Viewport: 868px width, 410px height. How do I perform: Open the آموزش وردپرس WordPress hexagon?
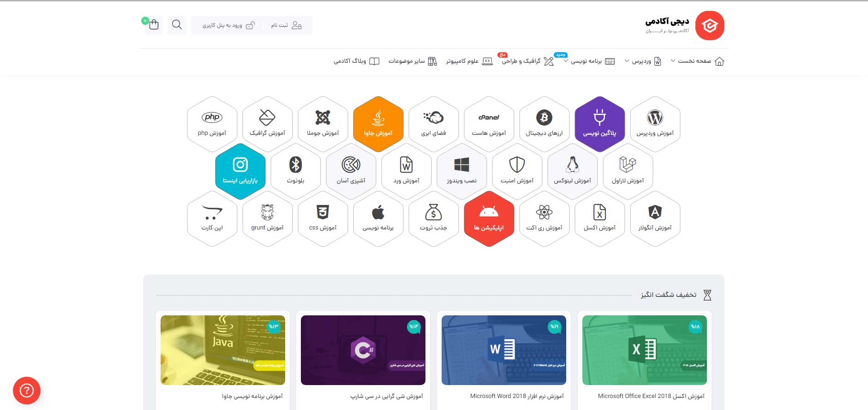pos(655,124)
